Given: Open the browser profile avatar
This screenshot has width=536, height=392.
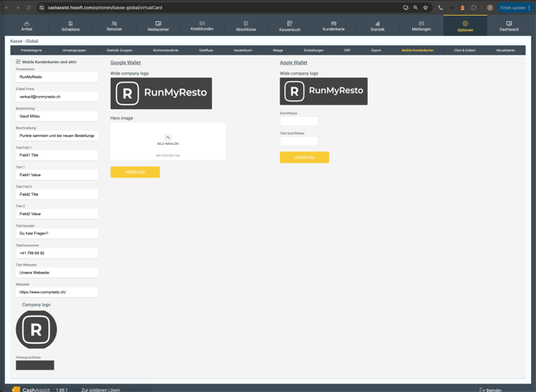Looking at the screenshot, I should click(490, 8).
